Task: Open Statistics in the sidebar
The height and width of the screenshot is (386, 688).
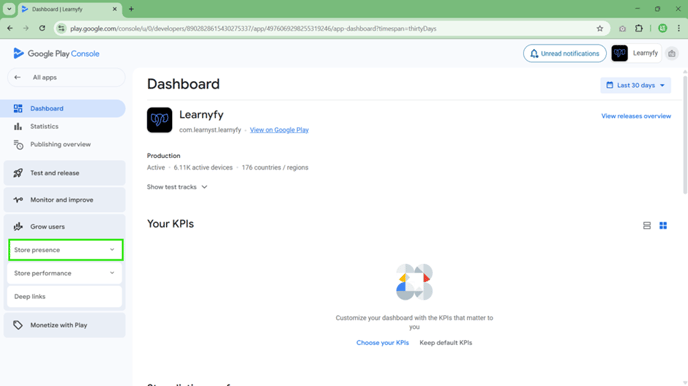Action: [44, 126]
